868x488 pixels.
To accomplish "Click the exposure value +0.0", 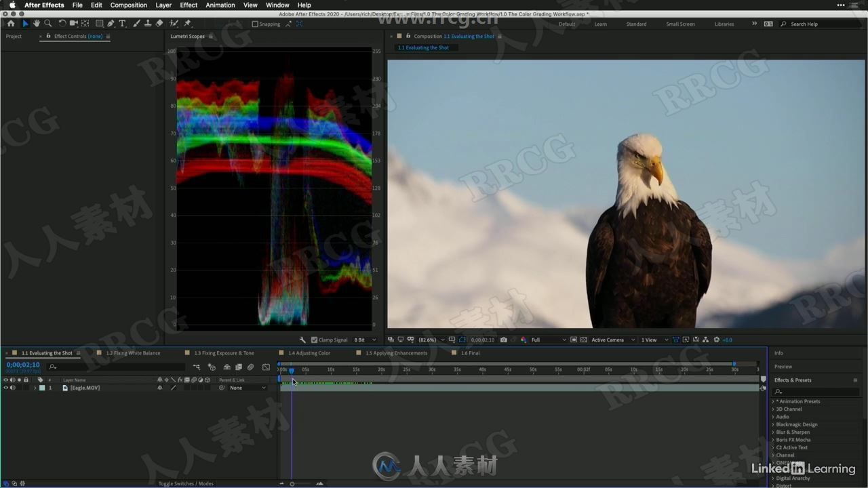I will [727, 340].
